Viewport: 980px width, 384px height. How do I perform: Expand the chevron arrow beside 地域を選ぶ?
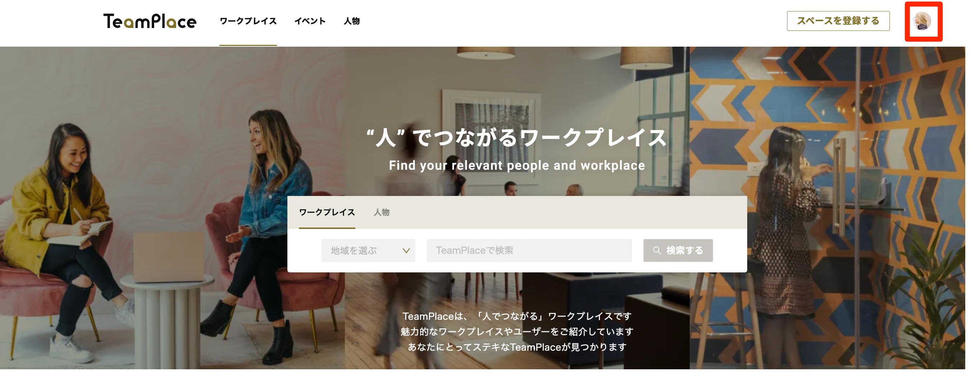(406, 250)
